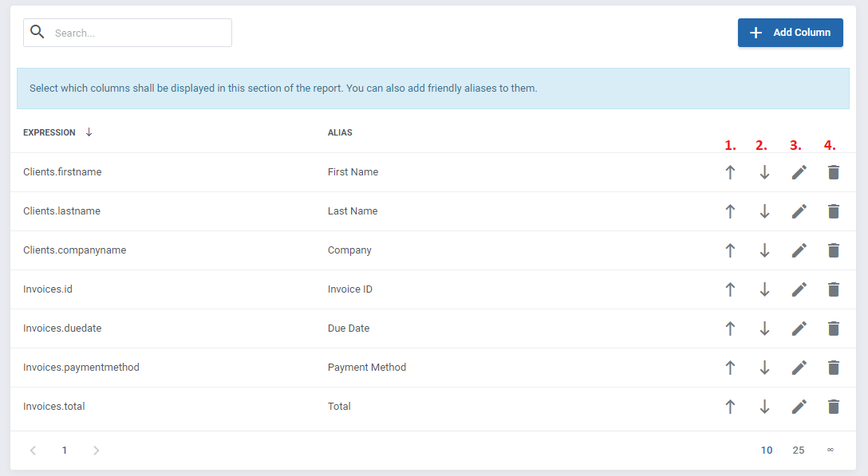
Task: Edit the Clients.companyname column
Action: coord(799,250)
